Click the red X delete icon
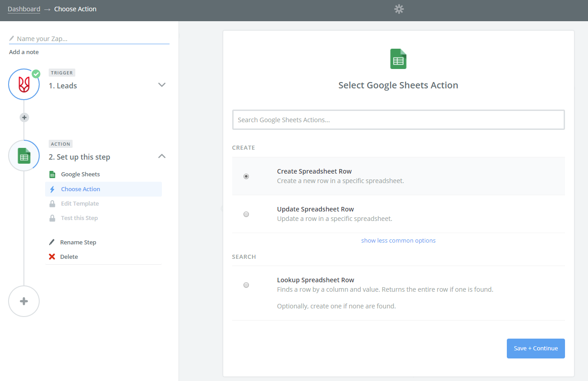This screenshot has width=588, height=381. 52,257
